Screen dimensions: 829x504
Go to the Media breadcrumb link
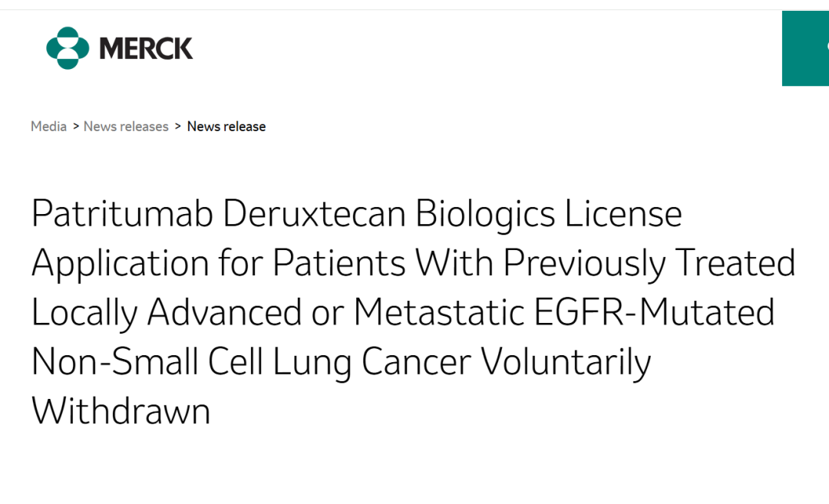(48, 127)
